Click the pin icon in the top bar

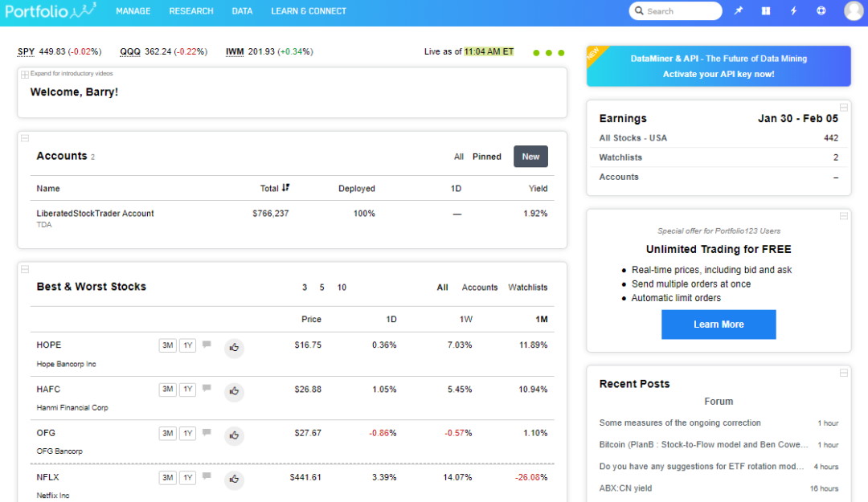738,10
